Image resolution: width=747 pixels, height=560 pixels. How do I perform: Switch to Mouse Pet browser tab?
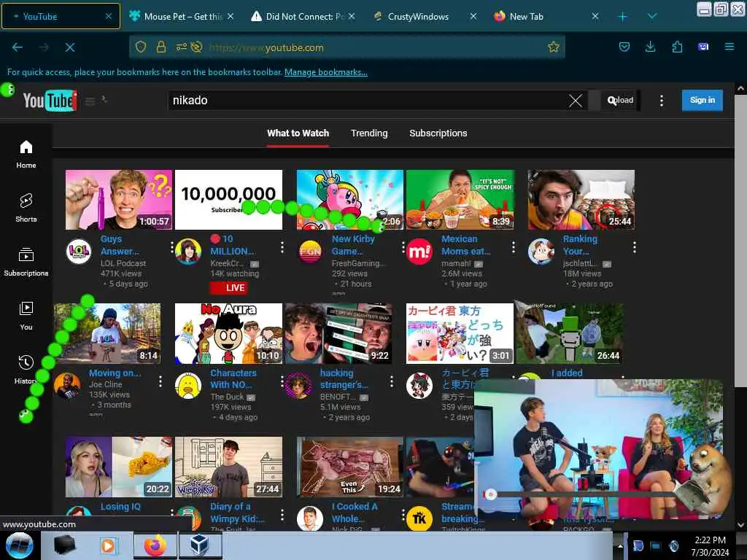(x=182, y=16)
